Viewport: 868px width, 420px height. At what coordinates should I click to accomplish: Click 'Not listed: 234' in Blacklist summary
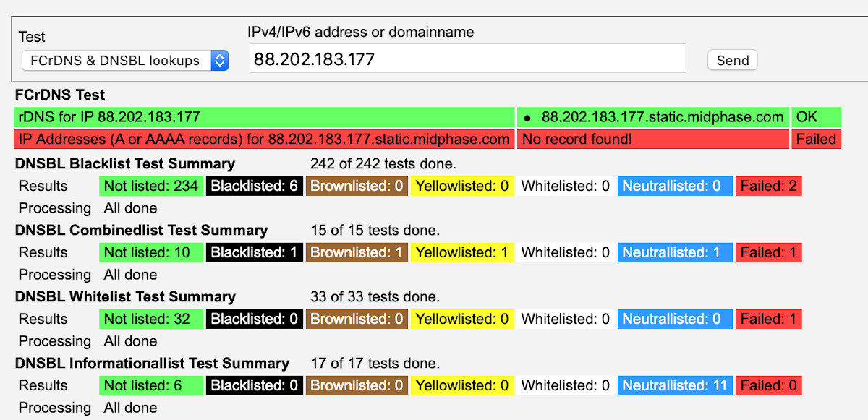pos(151,186)
